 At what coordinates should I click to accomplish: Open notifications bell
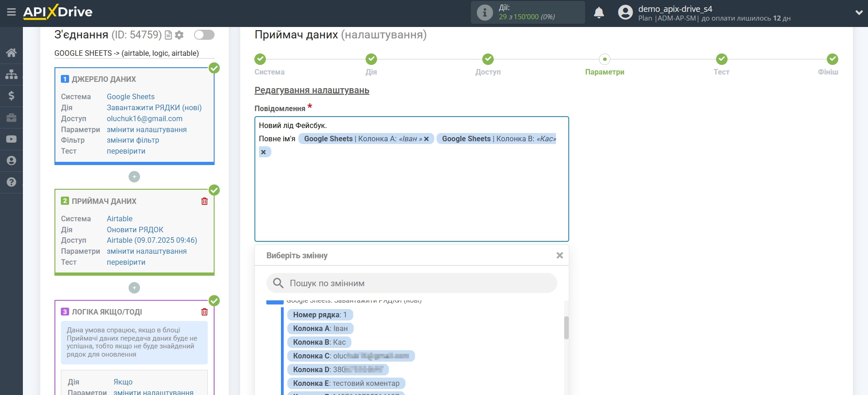(599, 12)
